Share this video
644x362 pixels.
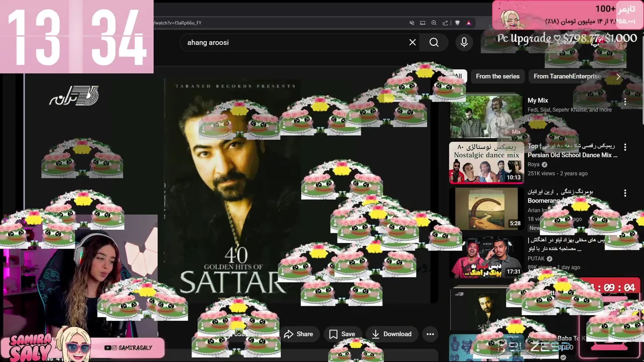298,334
